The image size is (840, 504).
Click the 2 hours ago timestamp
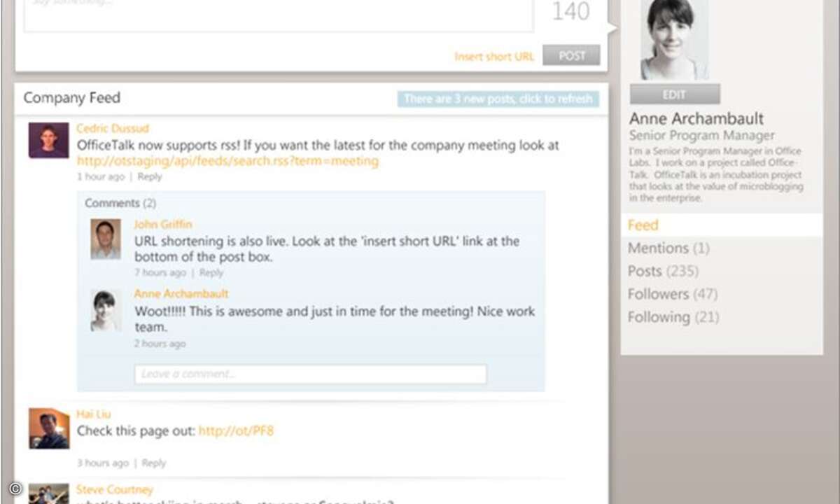coord(160,344)
